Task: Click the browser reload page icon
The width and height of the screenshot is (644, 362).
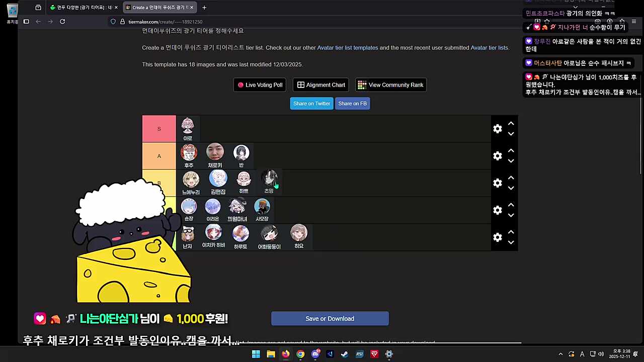Action: [x=62, y=22]
